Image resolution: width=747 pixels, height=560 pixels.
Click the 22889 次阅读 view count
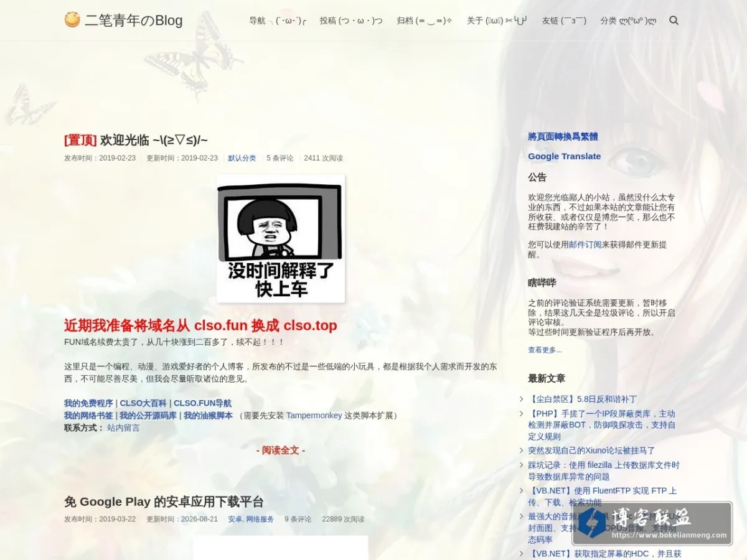343,519
